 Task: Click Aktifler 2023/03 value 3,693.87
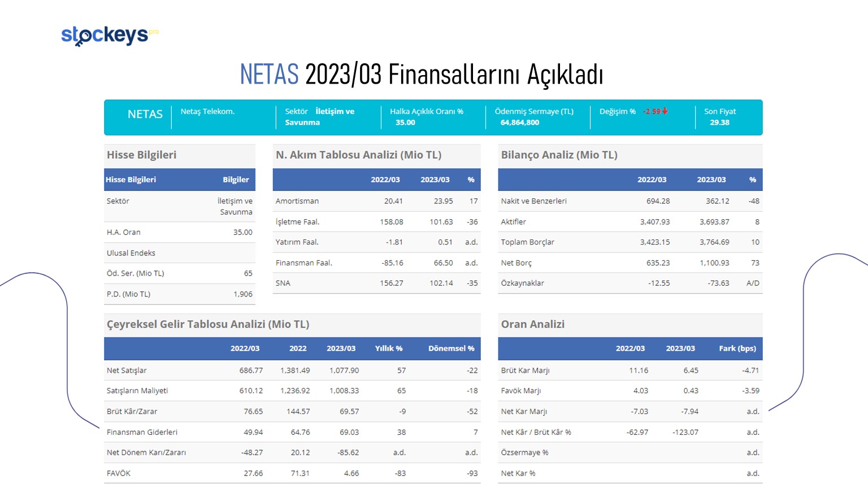point(714,221)
